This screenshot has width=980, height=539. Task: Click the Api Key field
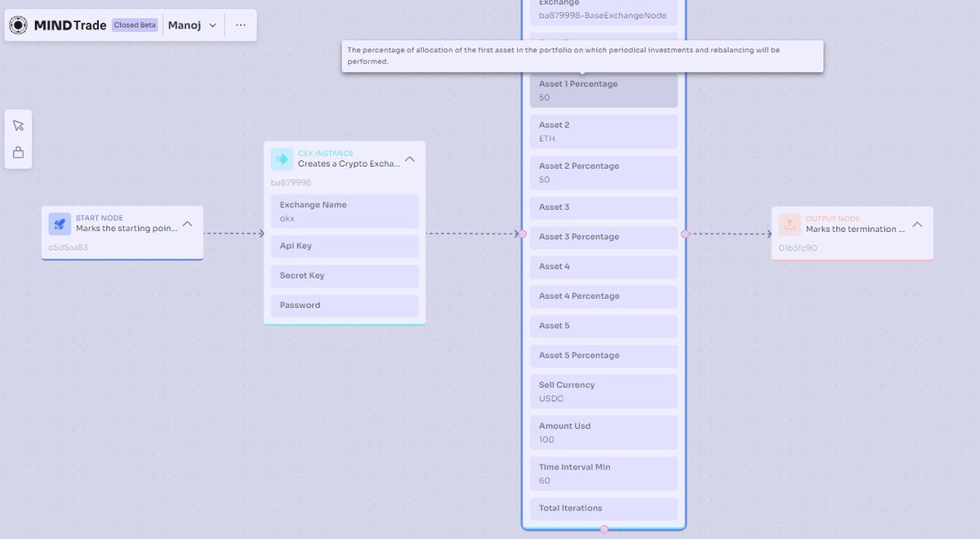point(345,247)
